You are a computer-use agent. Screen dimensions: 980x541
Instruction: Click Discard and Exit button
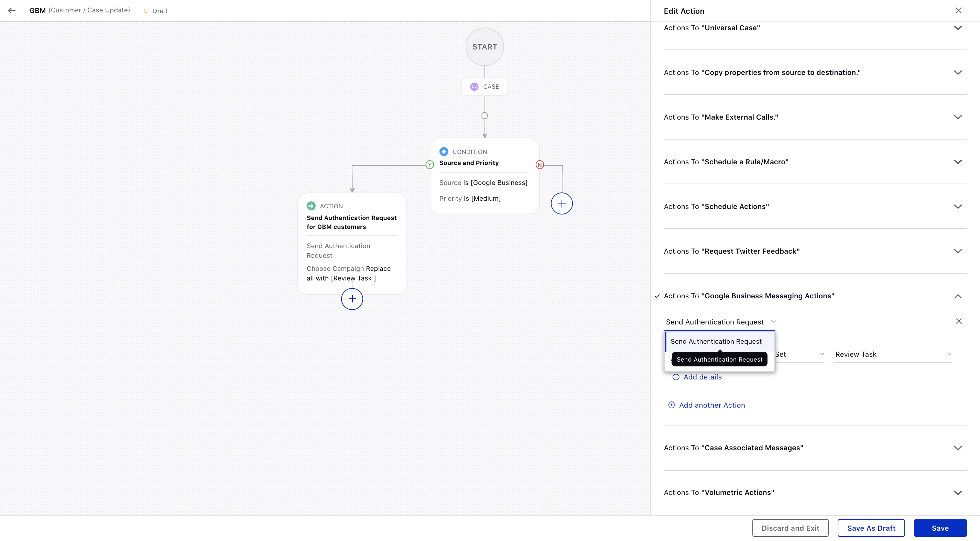click(790, 528)
